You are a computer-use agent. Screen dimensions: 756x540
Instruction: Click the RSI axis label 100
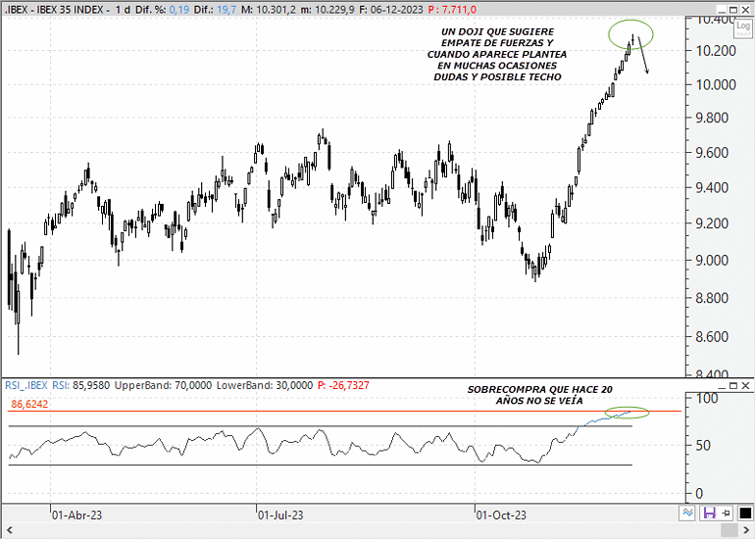coord(707,398)
